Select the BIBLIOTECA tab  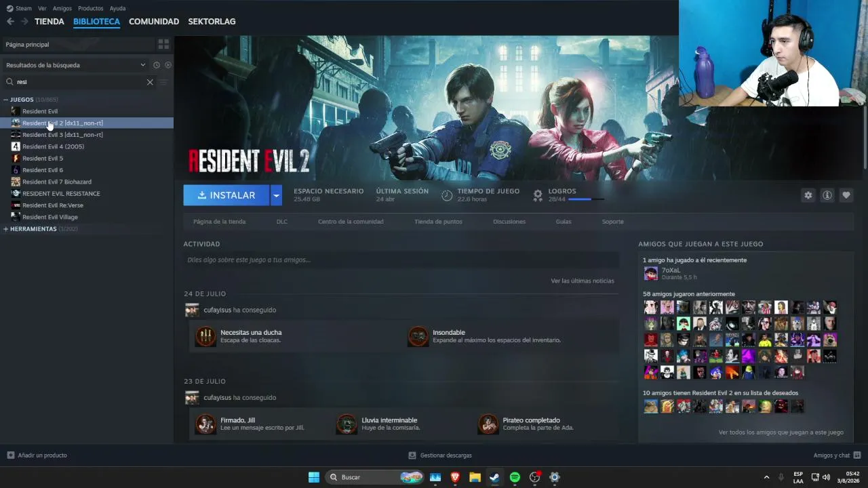[96, 22]
